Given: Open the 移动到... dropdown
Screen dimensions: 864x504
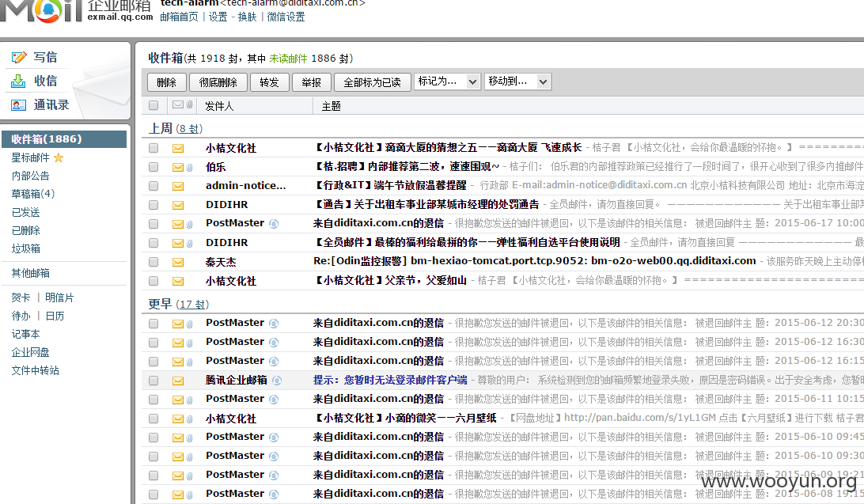Looking at the screenshot, I should (517, 81).
